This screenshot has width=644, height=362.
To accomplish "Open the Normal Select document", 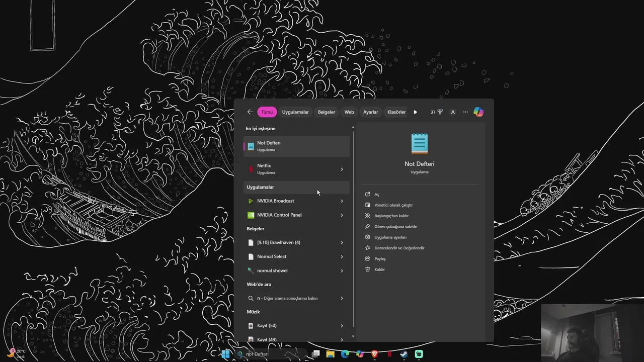I will 297,256.
